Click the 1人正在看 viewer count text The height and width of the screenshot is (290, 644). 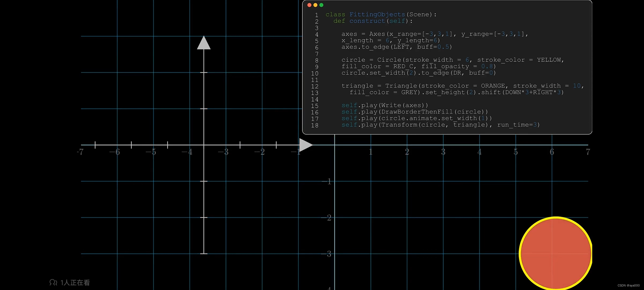75,282
